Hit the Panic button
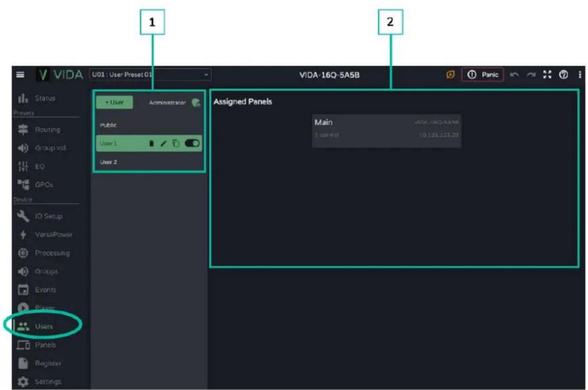 (x=482, y=75)
